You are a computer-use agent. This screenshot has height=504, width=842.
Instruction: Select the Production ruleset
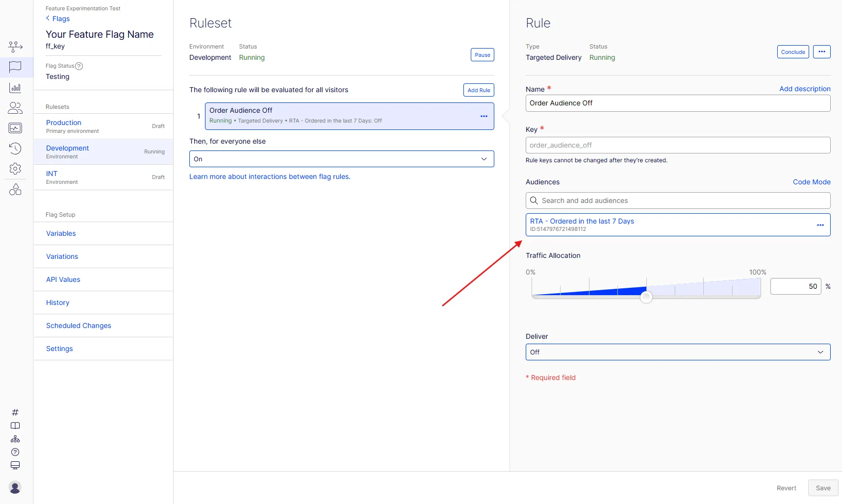tap(103, 126)
